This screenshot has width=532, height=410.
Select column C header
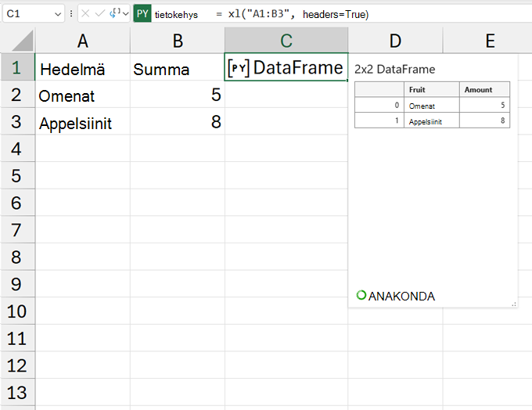[x=286, y=41]
